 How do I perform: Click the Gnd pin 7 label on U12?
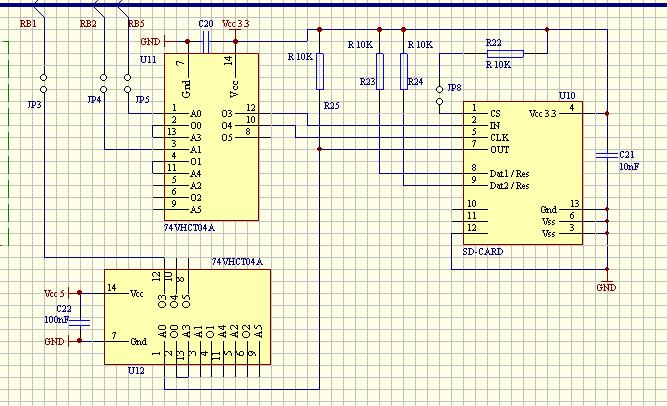coord(139,341)
